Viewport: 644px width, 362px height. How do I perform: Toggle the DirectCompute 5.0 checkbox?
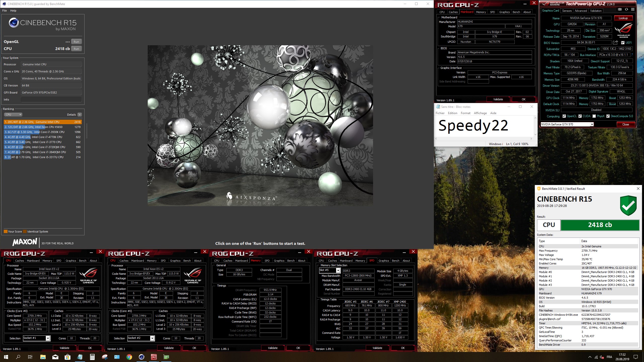coord(608,116)
